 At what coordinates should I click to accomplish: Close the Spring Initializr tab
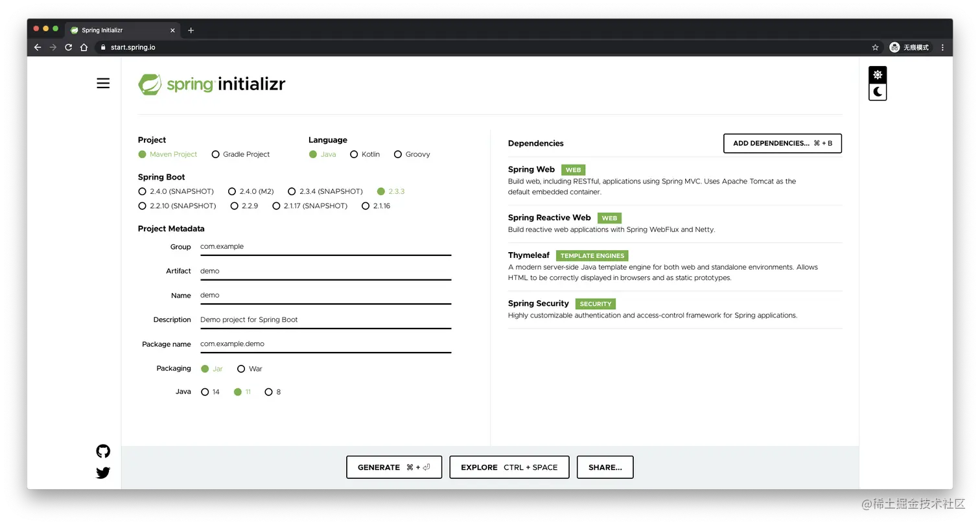click(x=173, y=30)
